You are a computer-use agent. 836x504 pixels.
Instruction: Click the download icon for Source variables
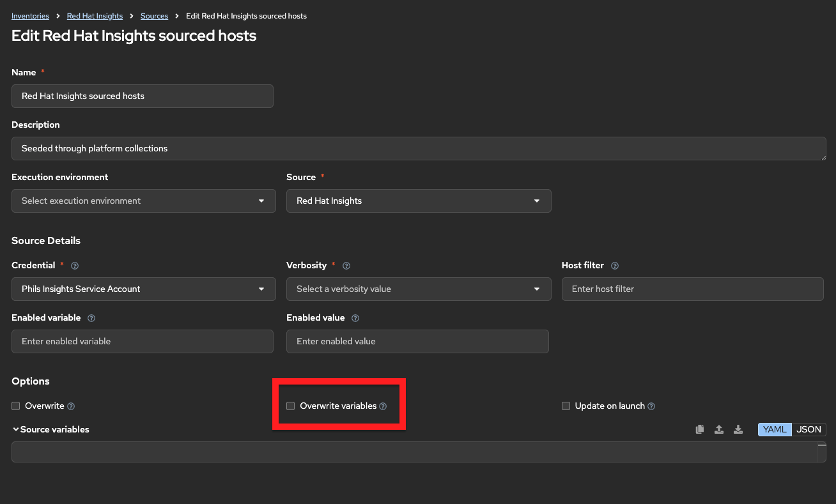(738, 429)
